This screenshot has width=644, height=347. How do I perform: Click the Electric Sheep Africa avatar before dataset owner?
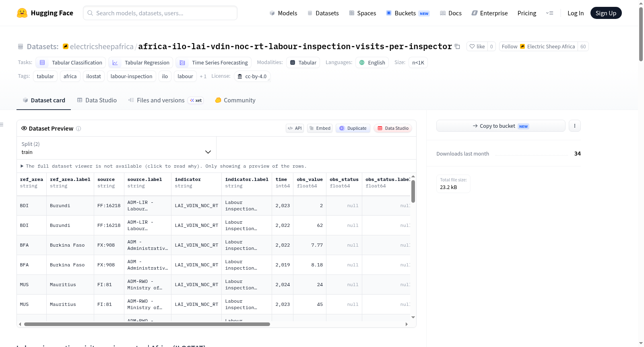(66, 46)
